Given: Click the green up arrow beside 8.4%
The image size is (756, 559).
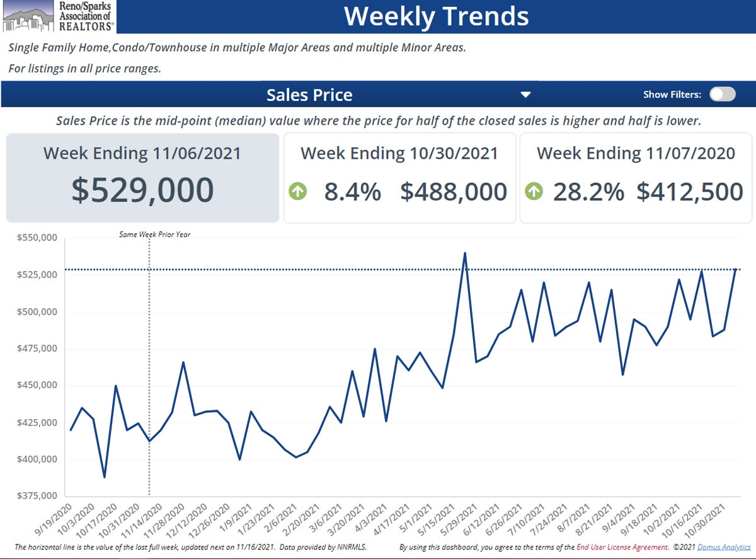Looking at the screenshot, I should [x=297, y=192].
